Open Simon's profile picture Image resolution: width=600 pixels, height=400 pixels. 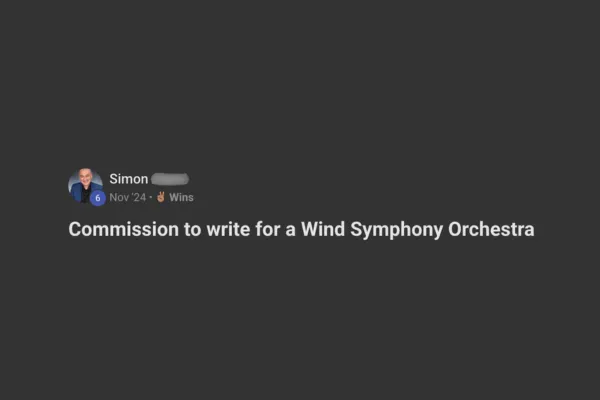click(x=85, y=185)
